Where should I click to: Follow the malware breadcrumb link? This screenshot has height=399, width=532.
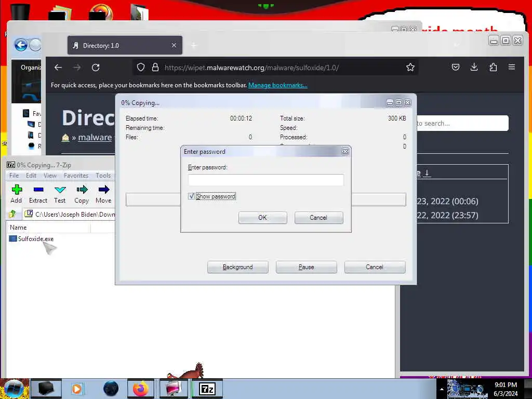pyautogui.click(x=95, y=137)
